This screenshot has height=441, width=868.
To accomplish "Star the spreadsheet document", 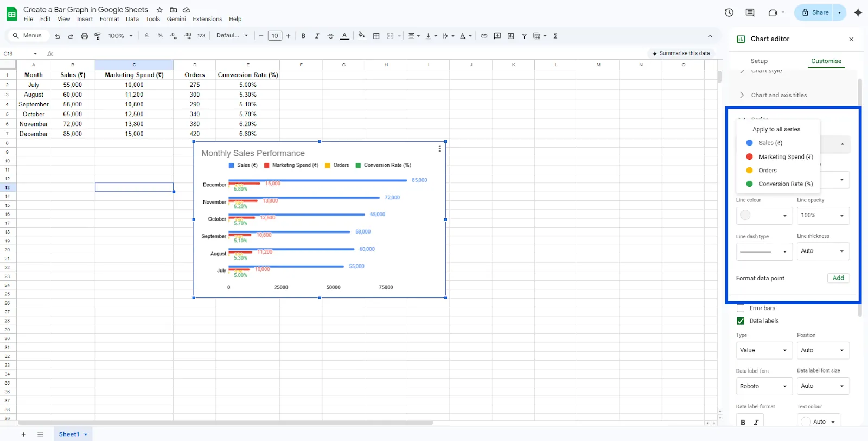I will click(x=159, y=10).
